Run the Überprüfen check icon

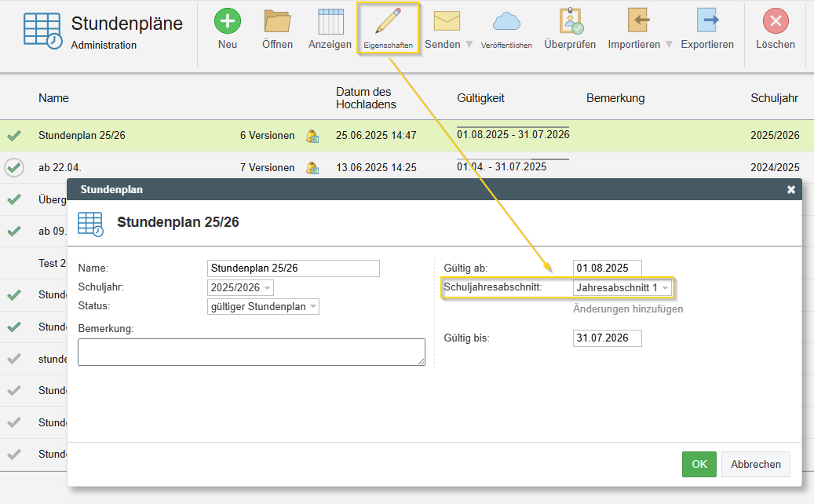pyautogui.click(x=571, y=21)
